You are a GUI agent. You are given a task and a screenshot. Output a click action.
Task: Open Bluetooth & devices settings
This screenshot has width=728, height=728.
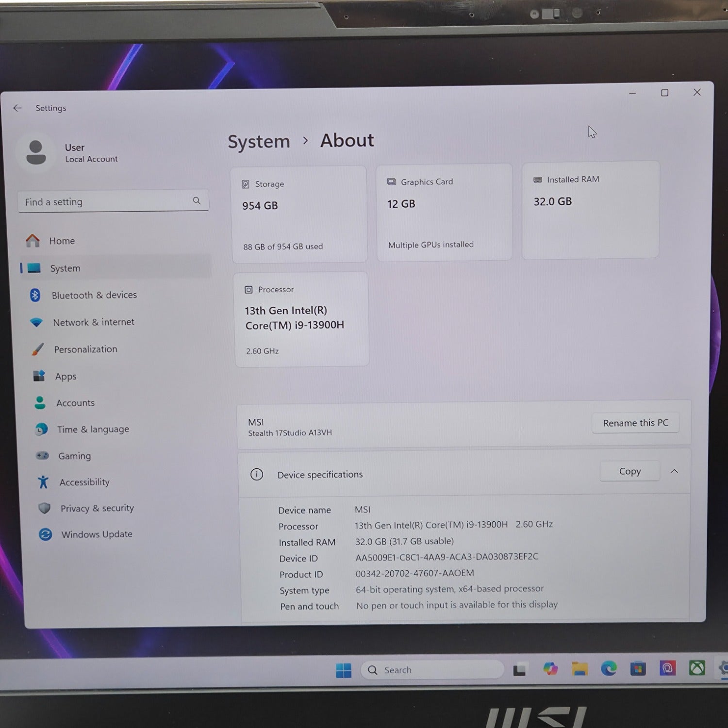pyautogui.click(x=94, y=295)
